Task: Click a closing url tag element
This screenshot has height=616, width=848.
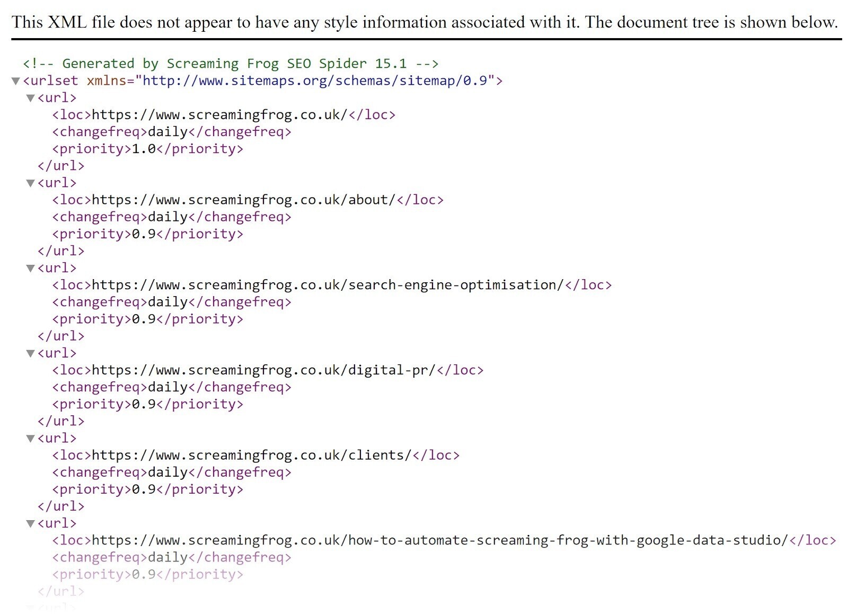Action: tap(60, 165)
